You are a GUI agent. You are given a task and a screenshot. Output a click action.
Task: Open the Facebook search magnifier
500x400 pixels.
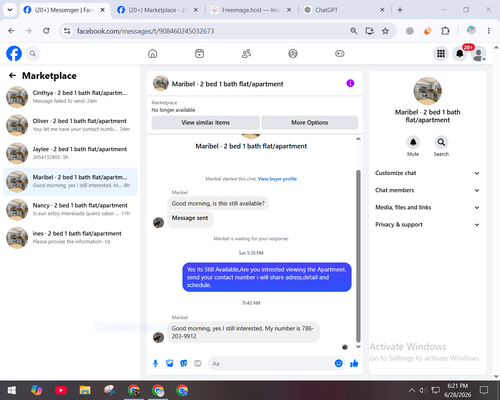[x=33, y=53]
